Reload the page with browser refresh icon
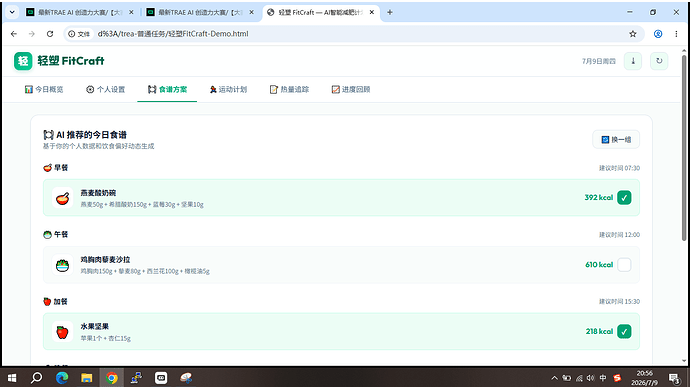 click(x=50, y=34)
